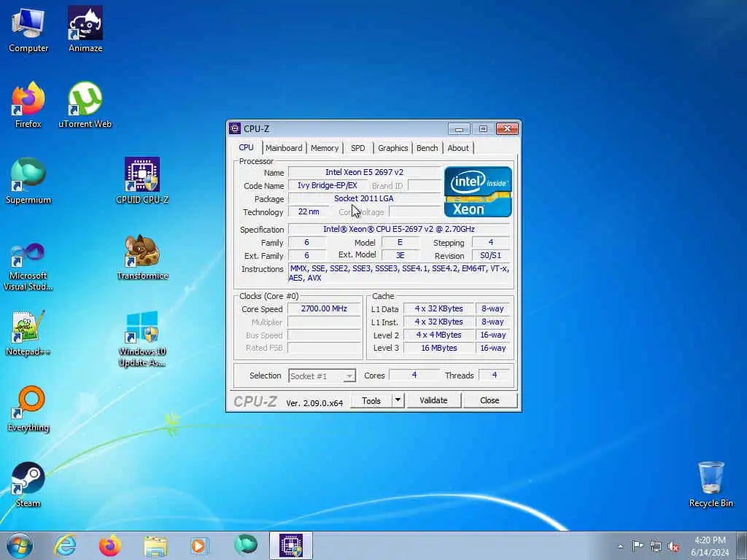
Task: Open the Everything search shortcut
Action: pos(28,409)
